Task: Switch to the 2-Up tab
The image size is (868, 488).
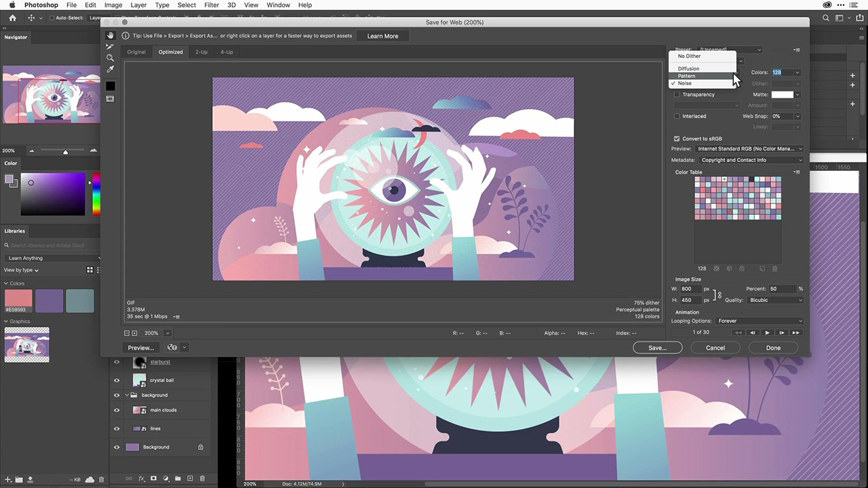Action: coord(201,52)
